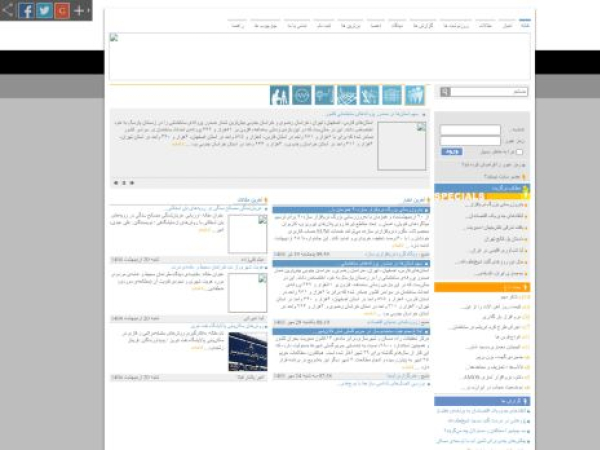Viewport: 600px width, 450px height.
Task: Click the Google share icon
Action: click(62, 10)
